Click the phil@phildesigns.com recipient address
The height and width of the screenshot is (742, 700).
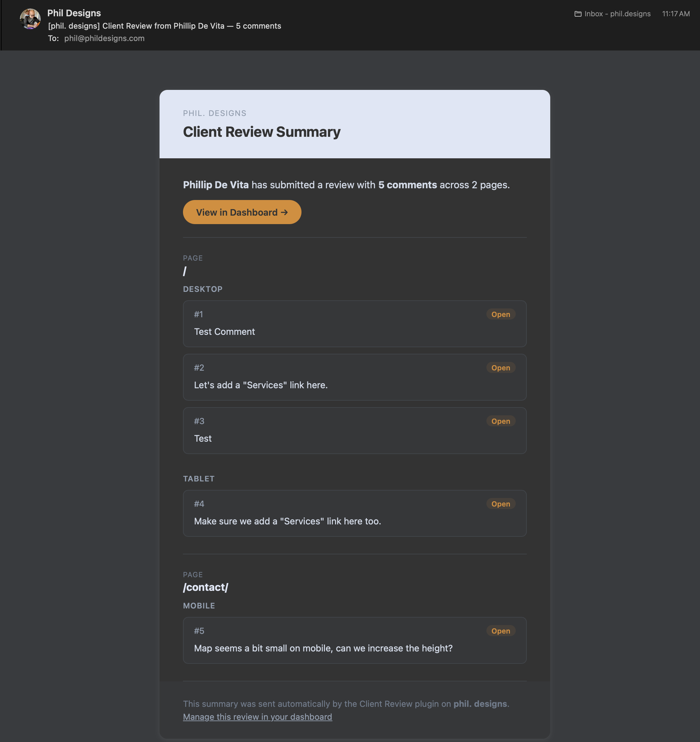(x=104, y=38)
